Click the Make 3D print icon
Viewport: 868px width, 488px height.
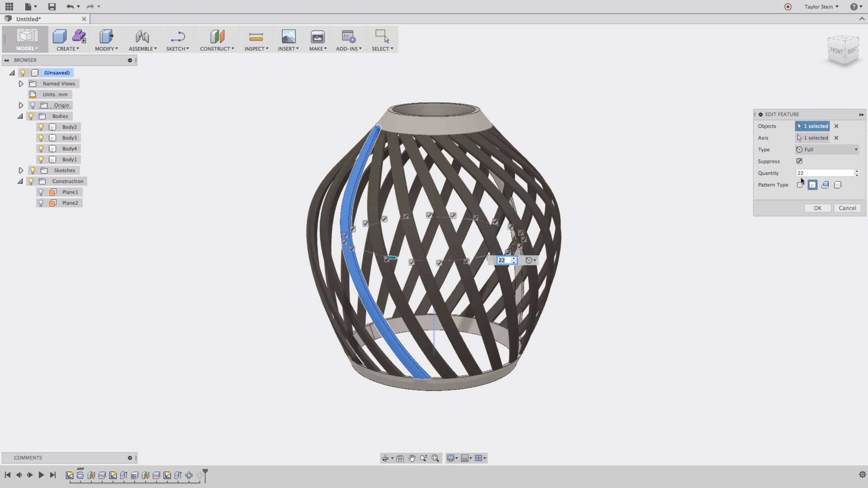coord(318,36)
